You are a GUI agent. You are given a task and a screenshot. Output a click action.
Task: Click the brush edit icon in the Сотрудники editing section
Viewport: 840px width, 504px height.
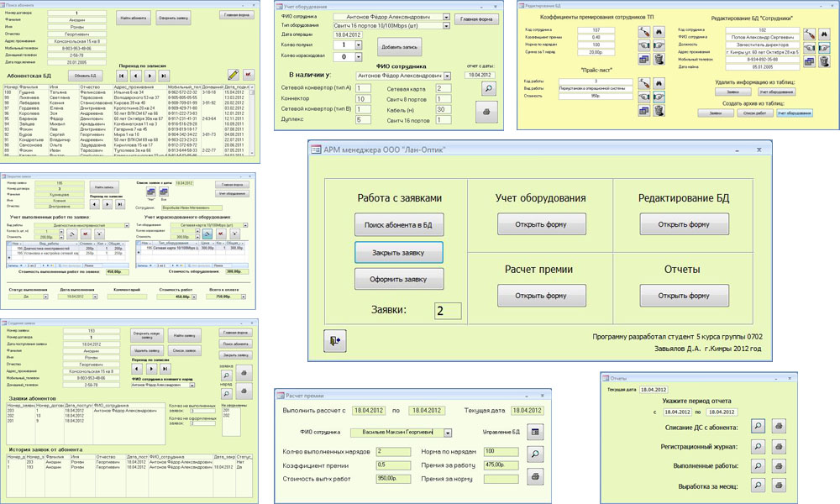(810, 34)
